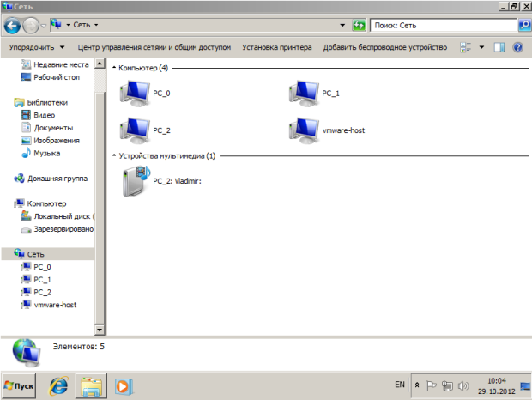Screen dimensions: 532x400
Task: Select Рабочий стол in navigation pane
Action: coord(51,77)
